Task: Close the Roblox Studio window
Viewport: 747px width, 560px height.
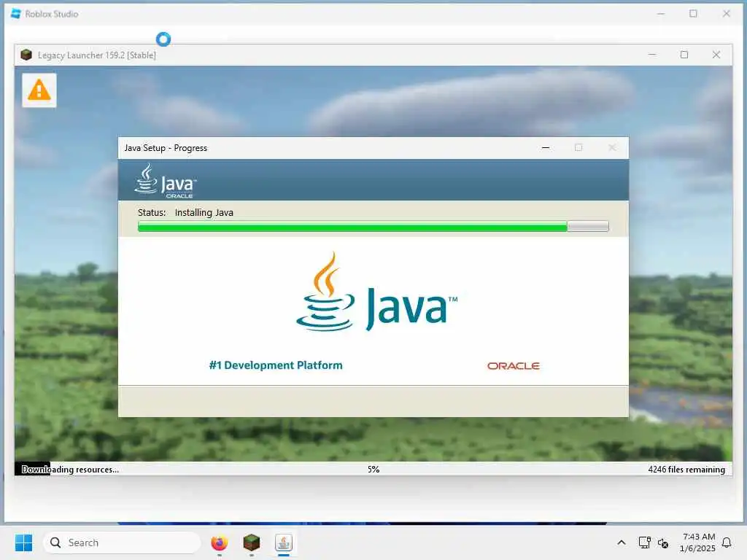Action: [726, 14]
